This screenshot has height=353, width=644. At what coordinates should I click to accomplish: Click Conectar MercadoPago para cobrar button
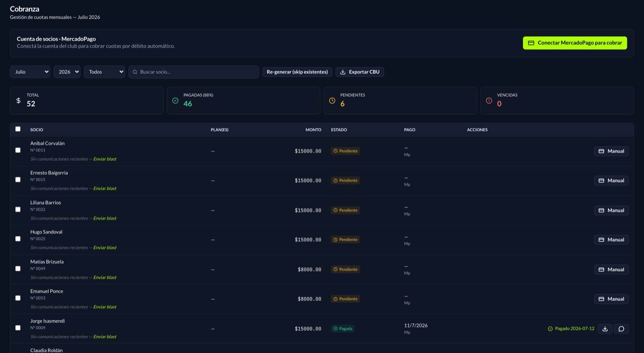(575, 43)
